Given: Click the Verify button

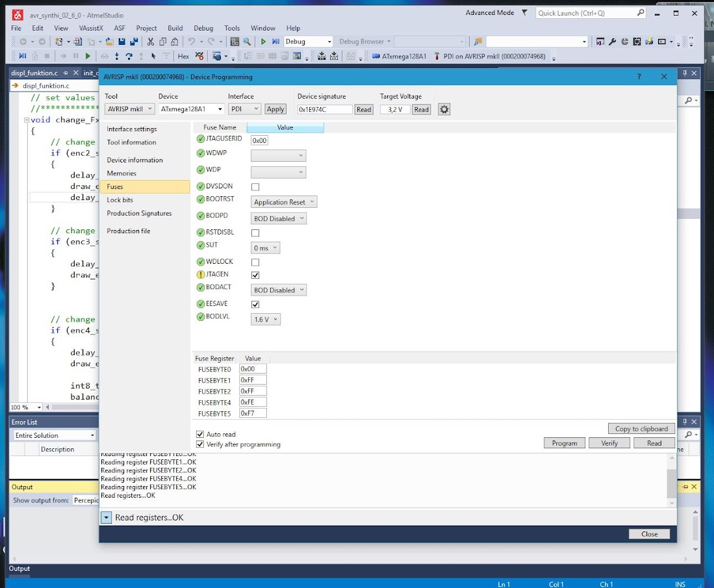Looking at the screenshot, I should tap(609, 443).
